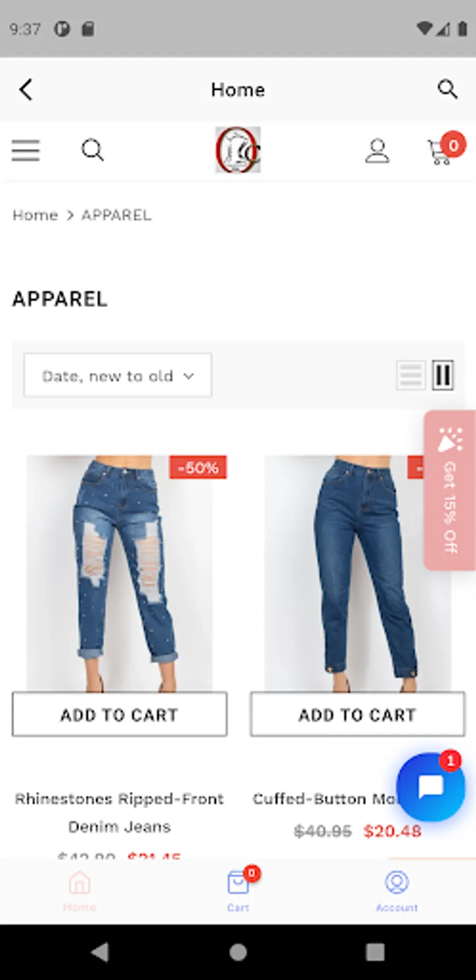Open the 'Date, new to old' sort dropdown
476x980 pixels.
coord(118,375)
